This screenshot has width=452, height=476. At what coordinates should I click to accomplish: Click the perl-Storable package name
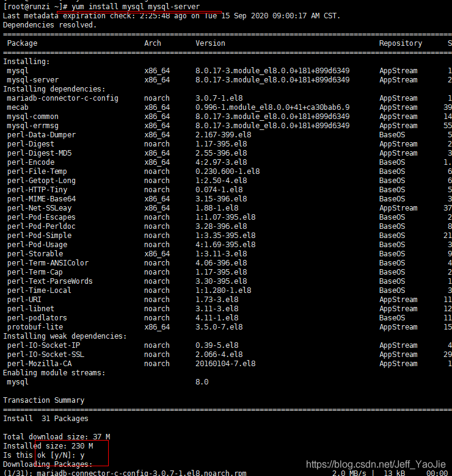(35, 254)
